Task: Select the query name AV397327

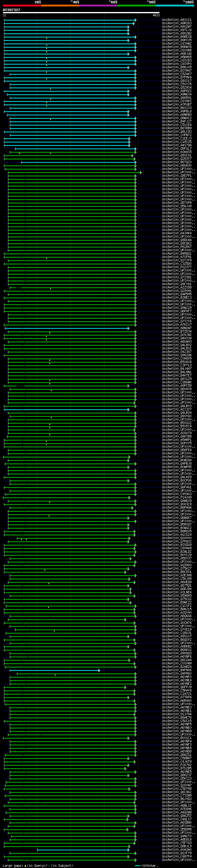Action: 11,10
